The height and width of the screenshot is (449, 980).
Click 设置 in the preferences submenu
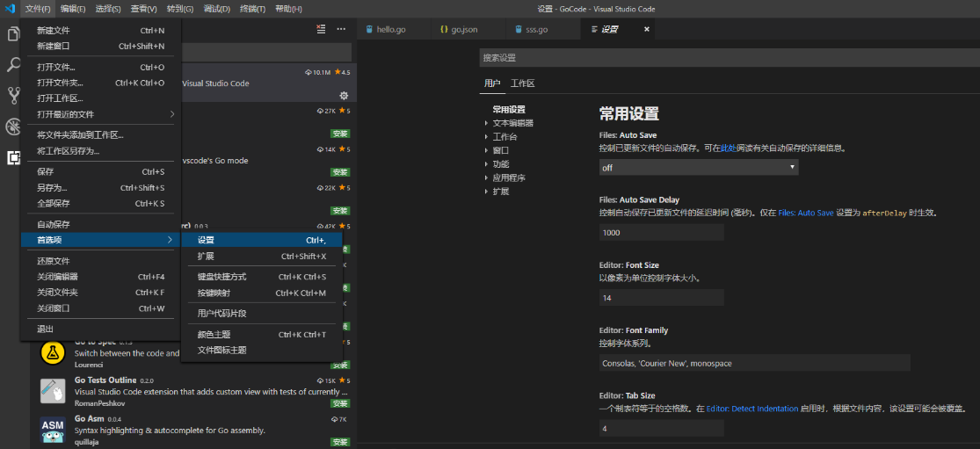[262, 241]
